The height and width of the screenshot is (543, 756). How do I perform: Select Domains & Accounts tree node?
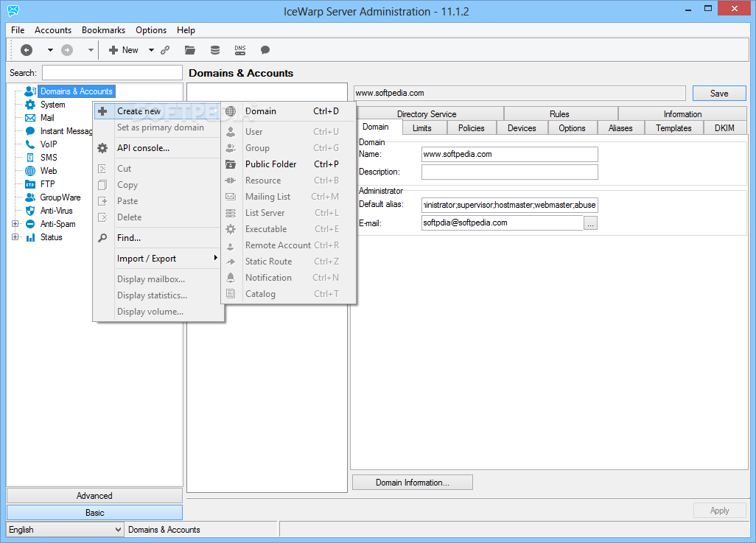[76, 91]
